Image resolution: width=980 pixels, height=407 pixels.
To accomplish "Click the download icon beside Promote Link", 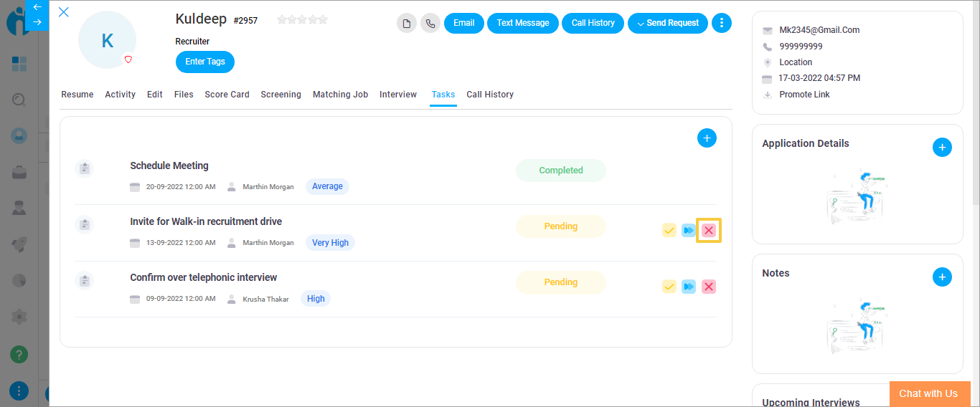I will (x=768, y=95).
